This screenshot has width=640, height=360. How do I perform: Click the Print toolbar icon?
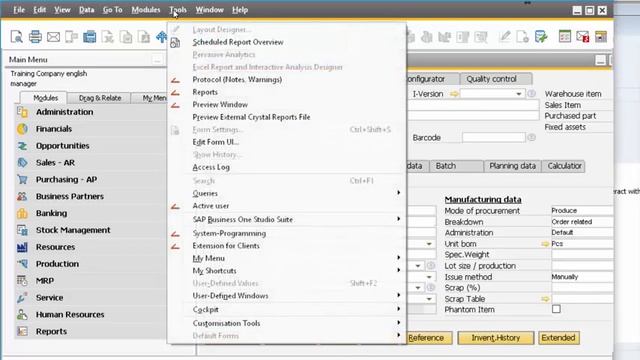coord(35,37)
